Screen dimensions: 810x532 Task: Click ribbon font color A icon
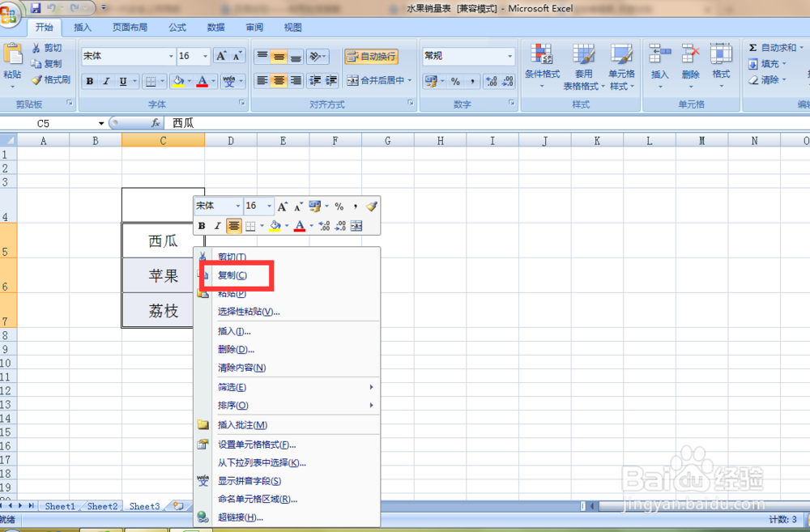202,81
